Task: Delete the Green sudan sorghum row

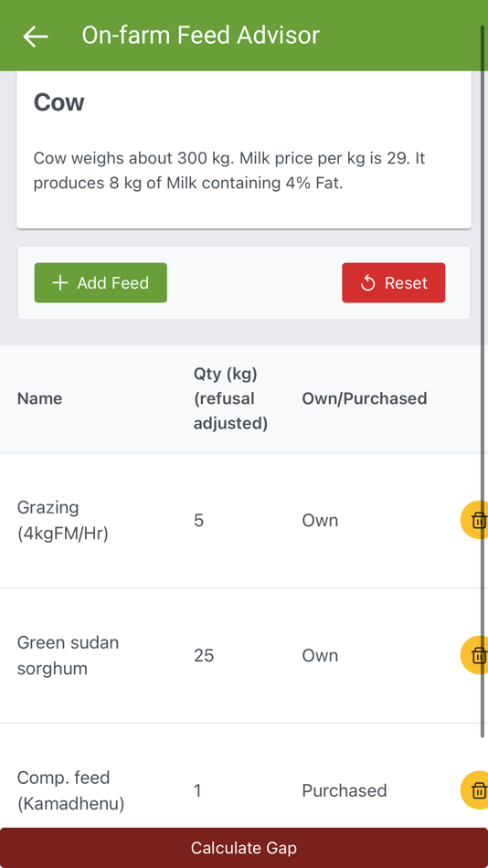Action: (x=476, y=655)
